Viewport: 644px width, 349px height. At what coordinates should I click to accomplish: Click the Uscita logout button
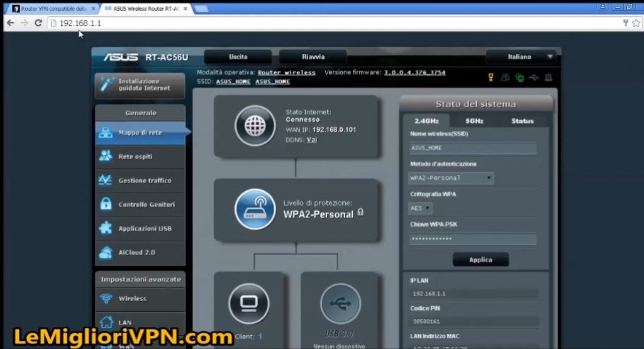(238, 57)
